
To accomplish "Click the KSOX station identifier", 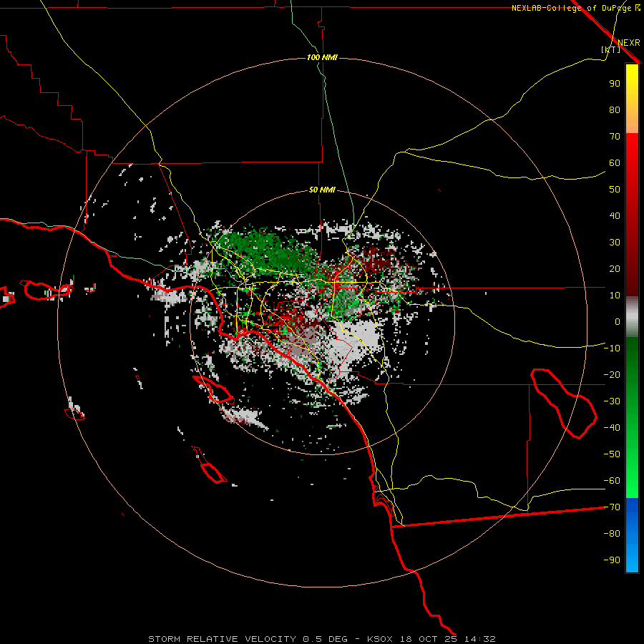I will [379, 639].
